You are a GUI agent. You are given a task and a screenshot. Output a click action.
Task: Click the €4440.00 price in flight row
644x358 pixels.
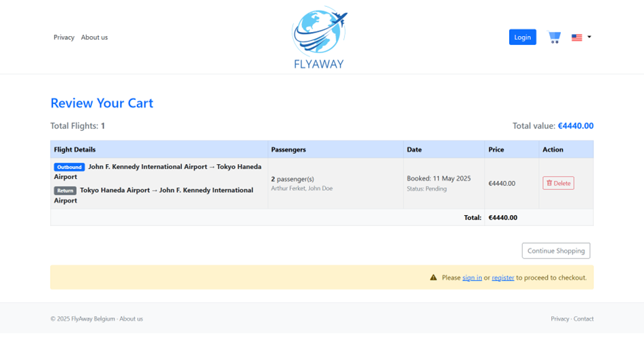click(x=502, y=183)
